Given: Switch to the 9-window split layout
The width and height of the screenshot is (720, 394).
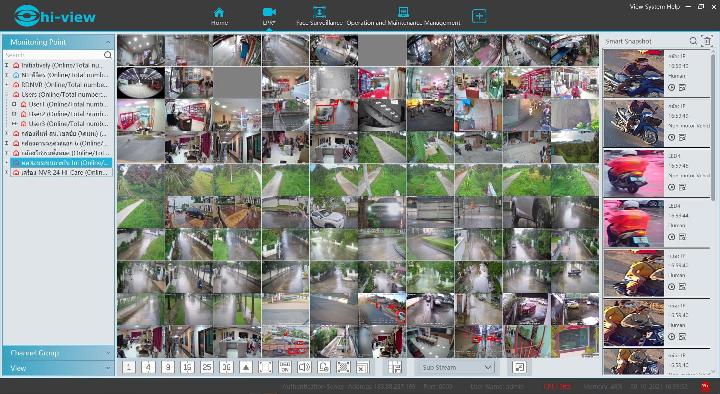Looking at the screenshot, I should click(168, 367).
